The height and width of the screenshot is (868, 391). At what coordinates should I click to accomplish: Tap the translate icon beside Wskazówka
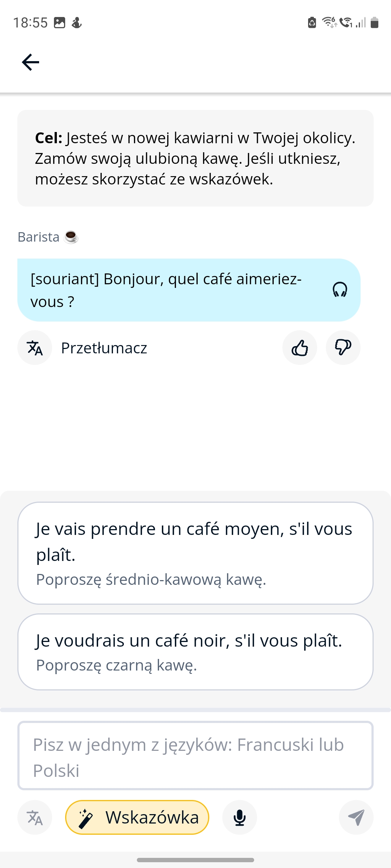pyautogui.click(x=35, y=817)
